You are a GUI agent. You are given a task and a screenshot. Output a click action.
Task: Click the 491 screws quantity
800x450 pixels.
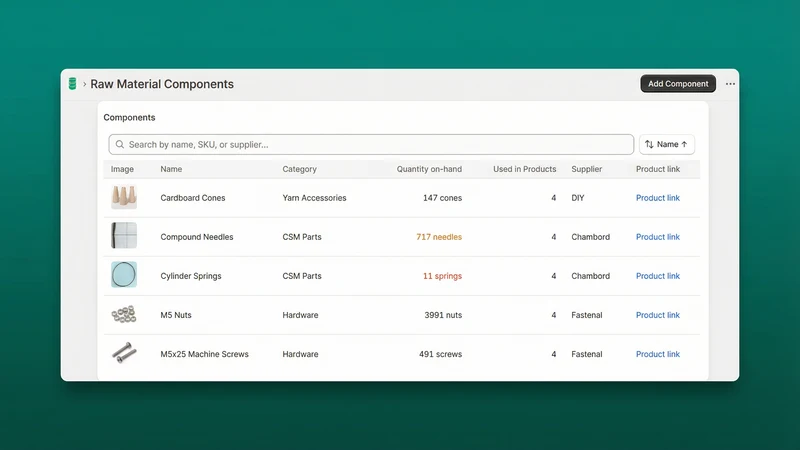click(440, 354)
